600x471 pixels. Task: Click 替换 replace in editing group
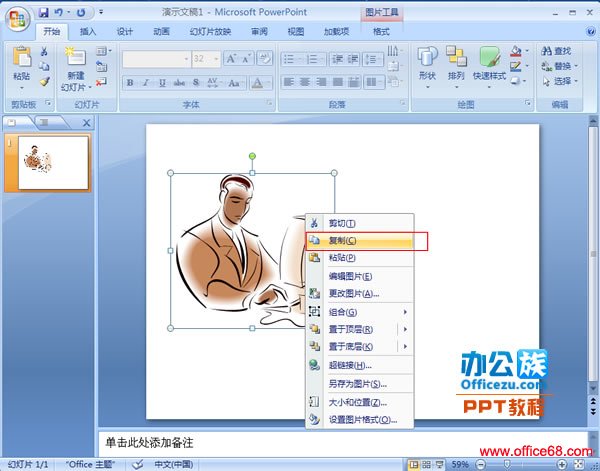tap(559, 66)
